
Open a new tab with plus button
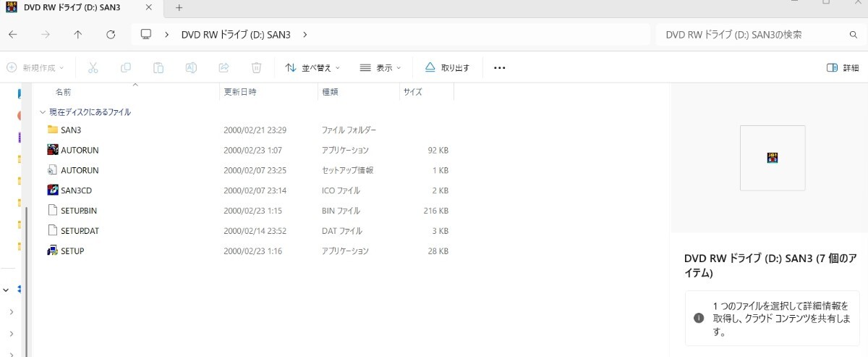tap(179, 7)
